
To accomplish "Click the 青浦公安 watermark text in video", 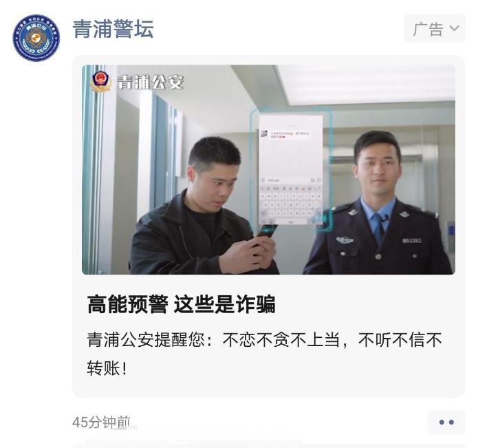I will (x=151, y=83).
